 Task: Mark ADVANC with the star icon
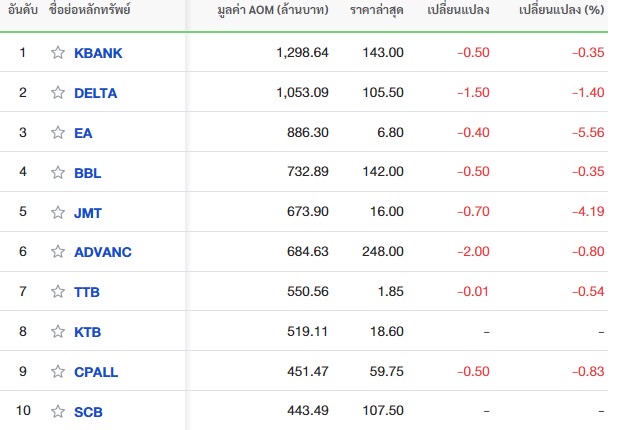tap(58, 252)
